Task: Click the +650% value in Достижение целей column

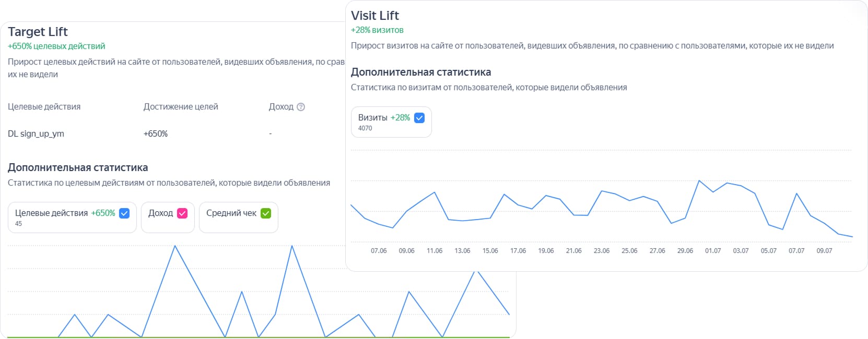Action: click(x=156, y=134)
